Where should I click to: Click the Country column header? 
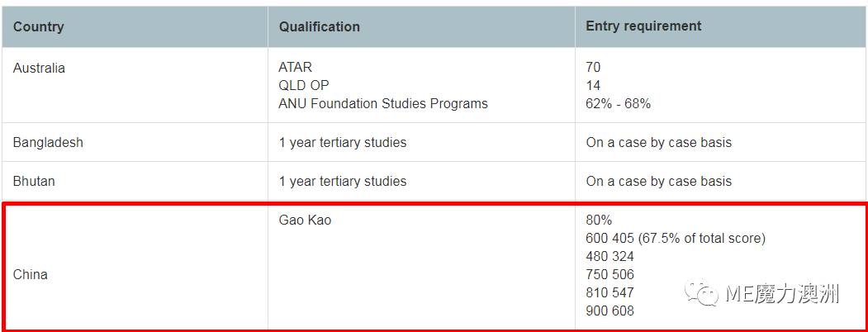(x=38, y=26)
